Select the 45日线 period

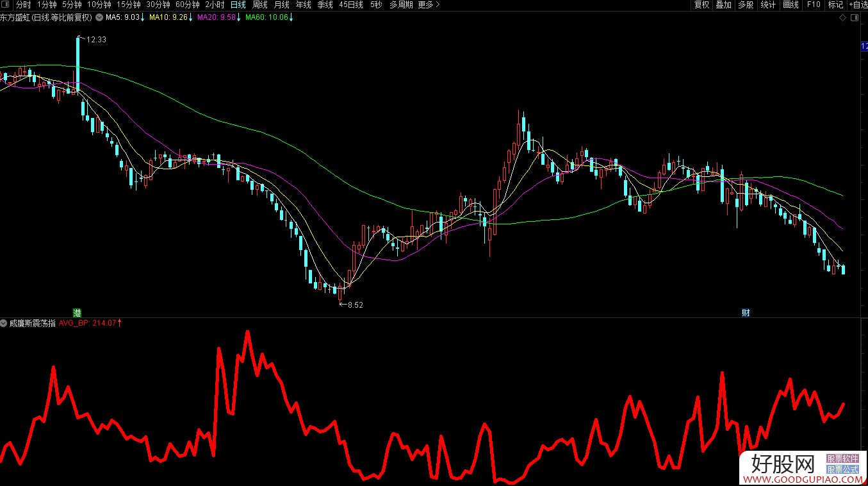[351, 4]
